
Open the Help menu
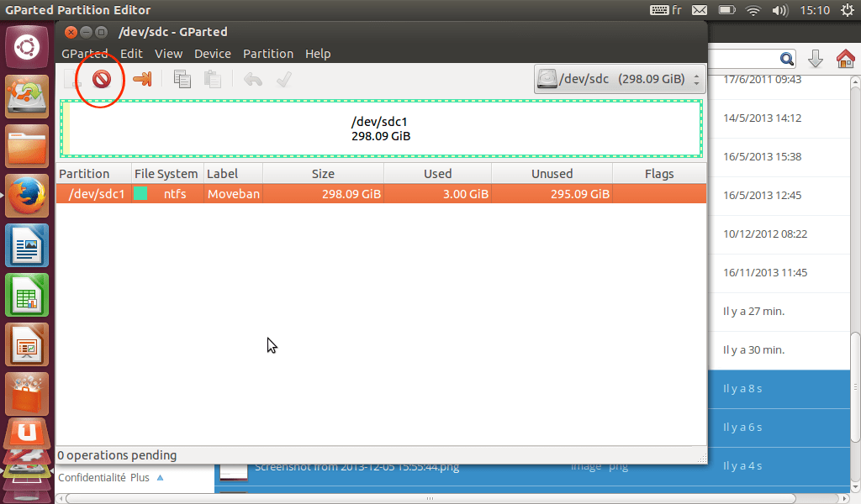[318, 54]
